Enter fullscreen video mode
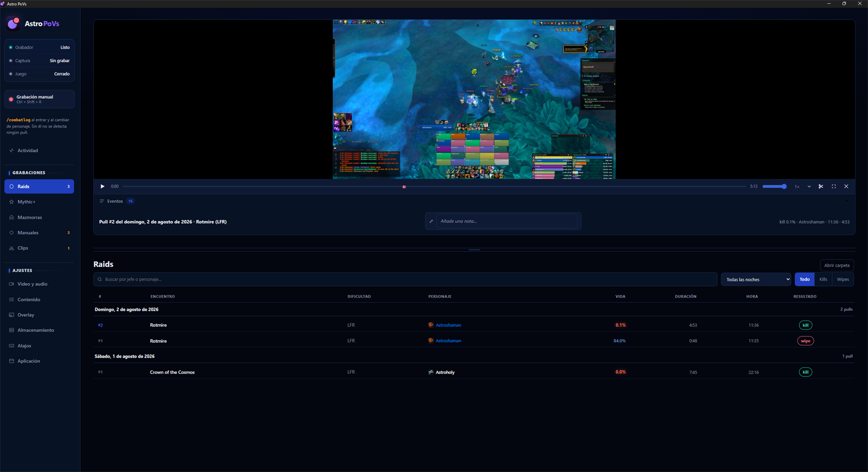Viewport: 868px width, 472px height. [834, 187]
